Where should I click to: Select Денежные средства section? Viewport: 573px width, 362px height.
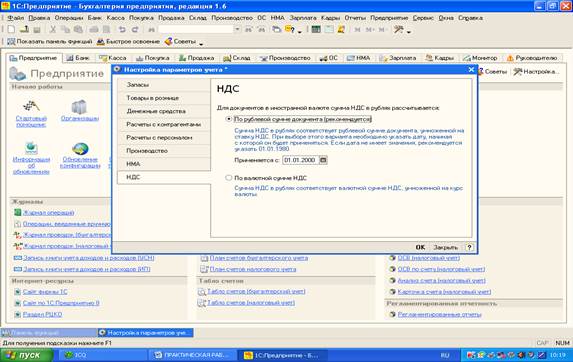point(164,111)
